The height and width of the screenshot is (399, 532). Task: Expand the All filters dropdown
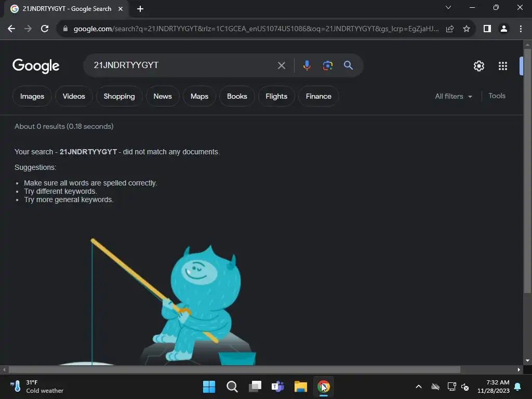[453, 96]
